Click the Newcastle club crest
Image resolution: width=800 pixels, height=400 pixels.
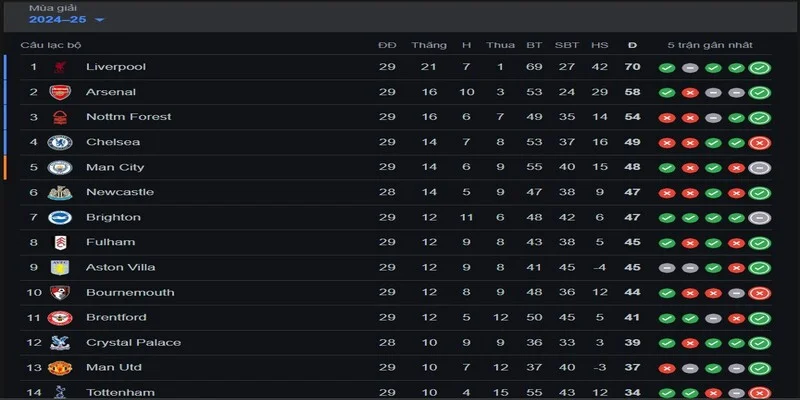(60, 192)
